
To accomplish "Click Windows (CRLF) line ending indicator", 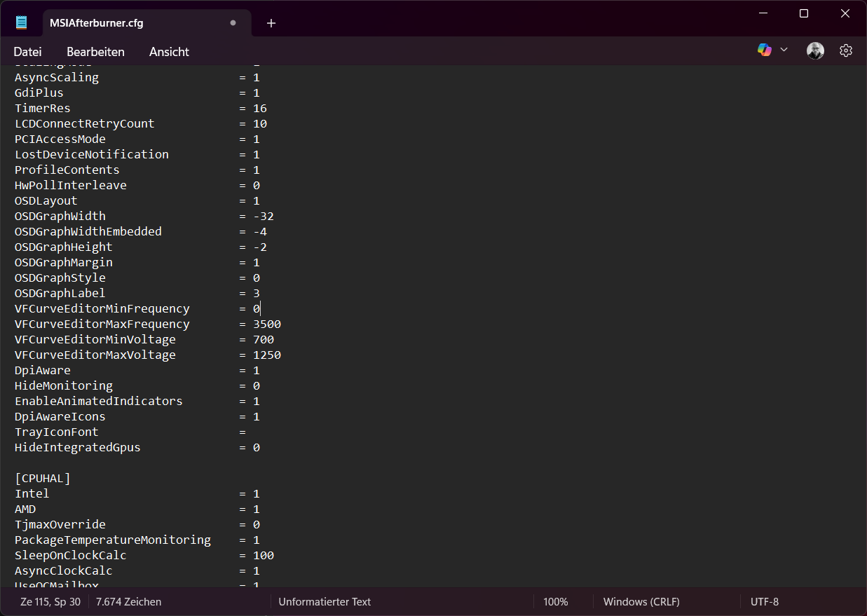I will pos(641,602).
